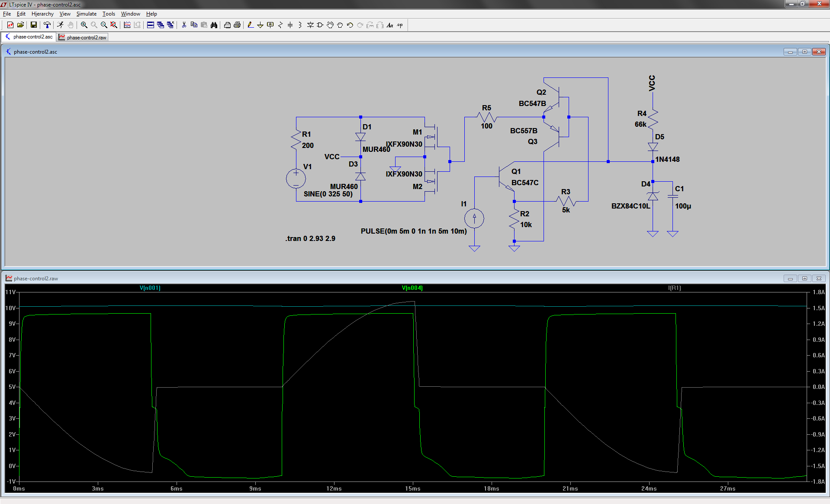Click the 15ms time axis label

pyautogui.click(x=412, y=488)
